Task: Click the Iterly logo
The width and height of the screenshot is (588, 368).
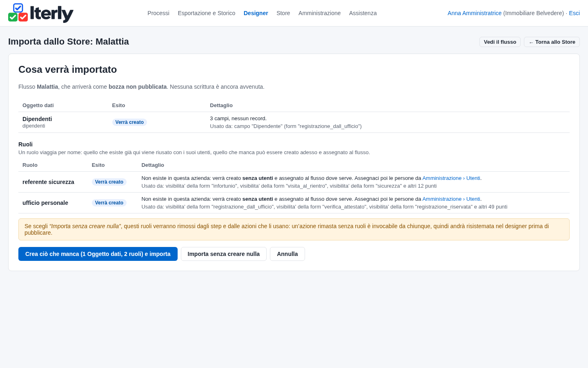Action: (41, 13)
